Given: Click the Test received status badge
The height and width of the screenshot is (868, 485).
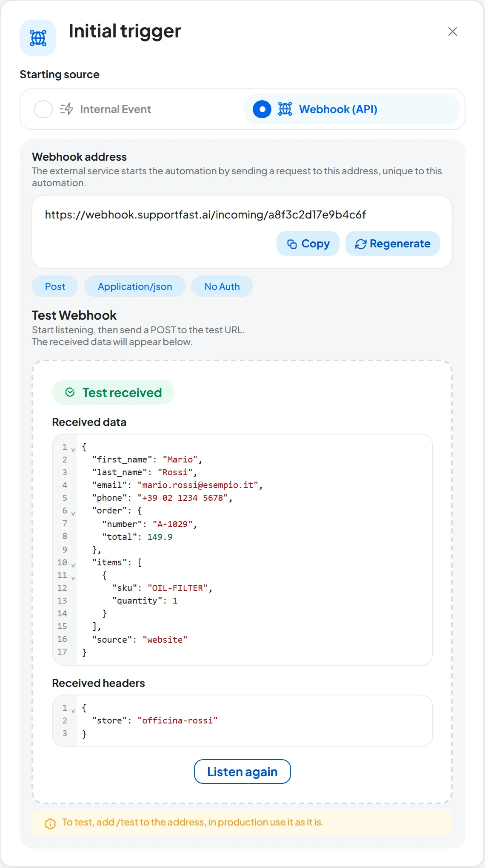Looking at the screenshot, I should [x=113, y=392].
